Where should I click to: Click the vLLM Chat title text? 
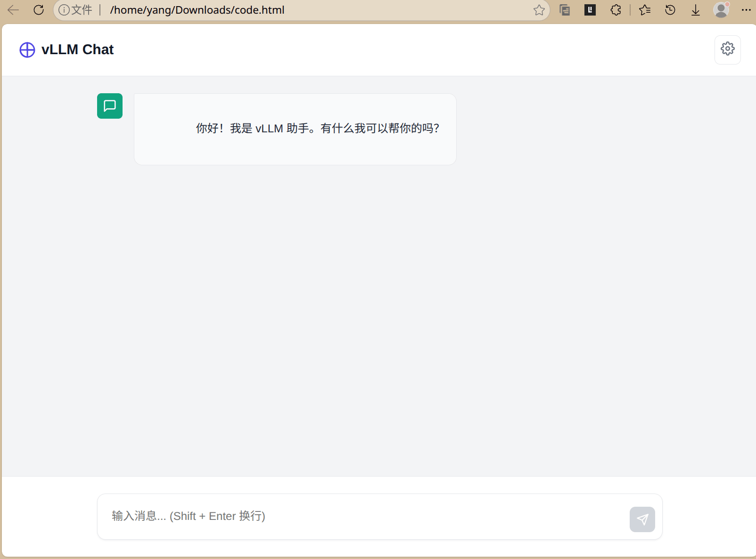click(x=77, y=49)
